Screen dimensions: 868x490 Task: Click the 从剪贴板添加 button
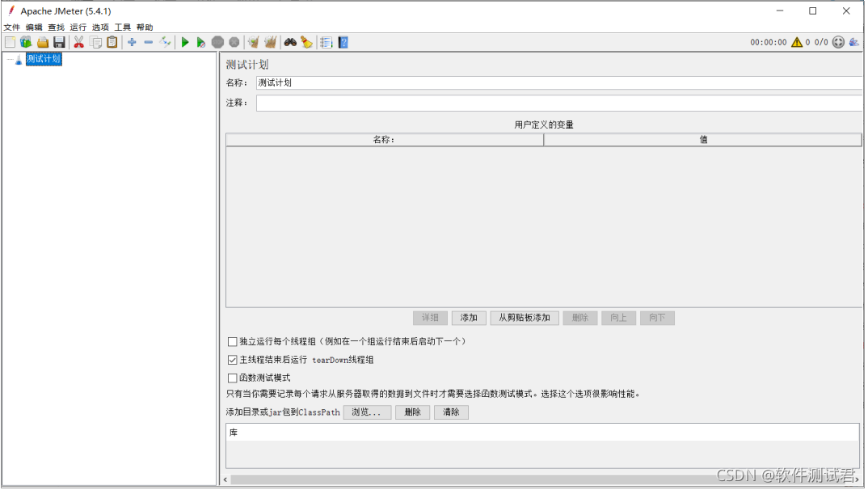pyautogui.click(x=525, y=318)
